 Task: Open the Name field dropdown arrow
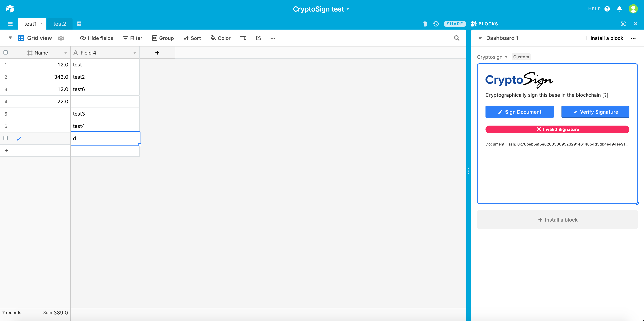[65, 53]
